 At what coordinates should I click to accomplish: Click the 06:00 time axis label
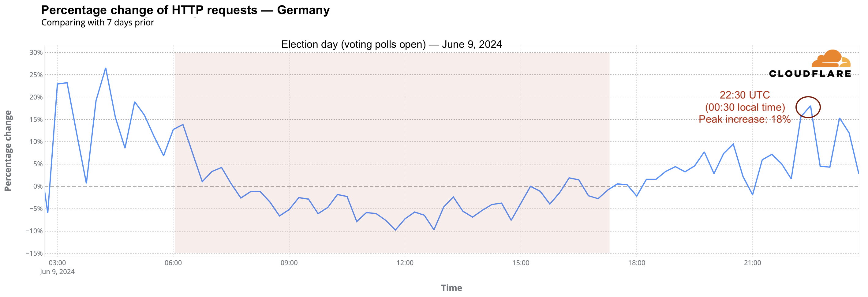tap(173, 263)
